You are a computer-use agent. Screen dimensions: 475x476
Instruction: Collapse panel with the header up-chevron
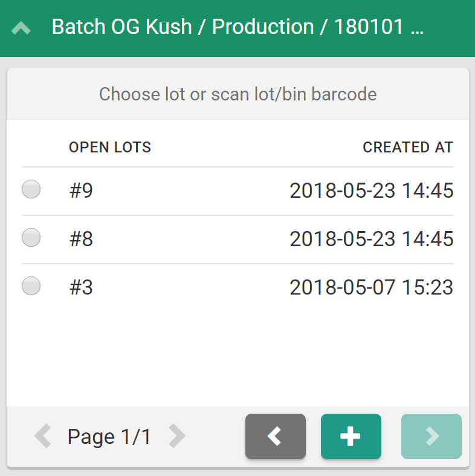click(21, 28)
